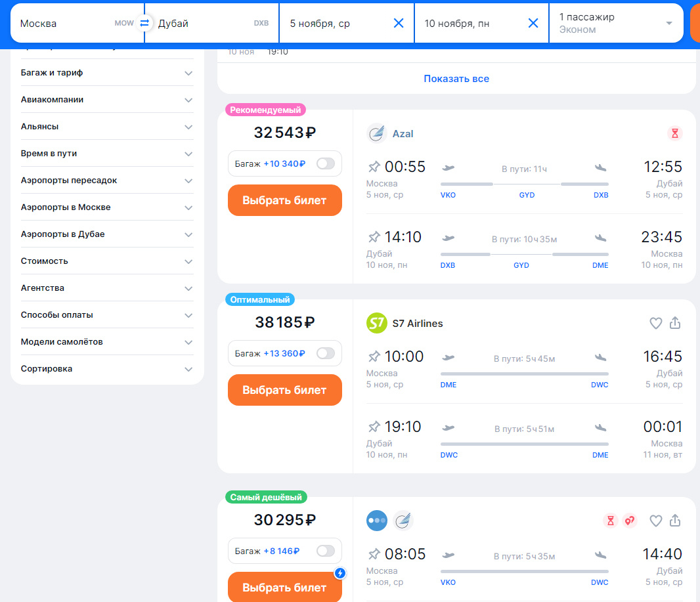Click the Оптимальный badge
This screenshot has width=700, height=602.
coord(260,299)
